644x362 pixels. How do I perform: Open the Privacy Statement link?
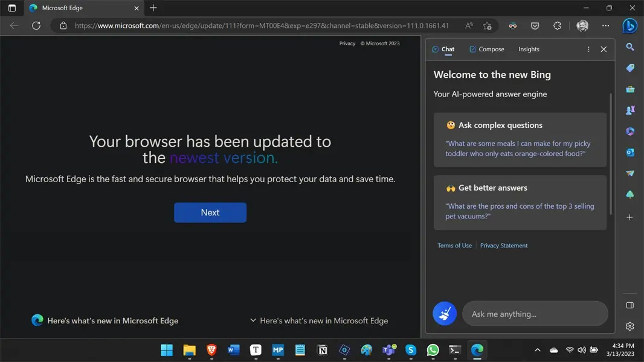coord(504,245)
